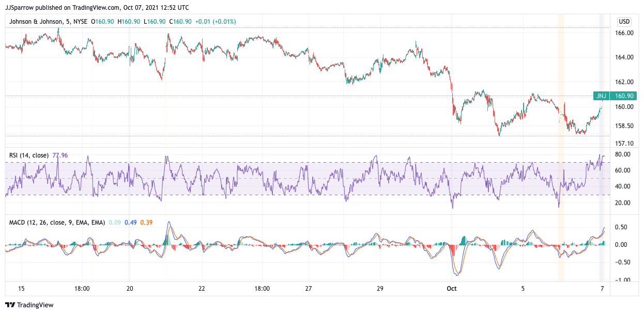Viewport: 644px width, 314px height.
Task: Click the date label 20 on time axis
Action: pos(130,289)
